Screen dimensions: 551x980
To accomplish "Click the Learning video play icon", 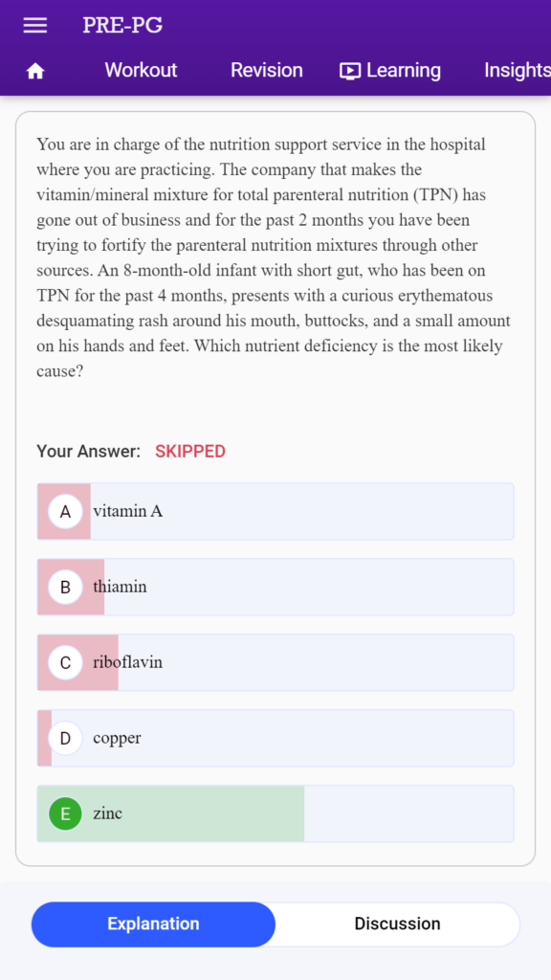I will (x=350, y=71).
